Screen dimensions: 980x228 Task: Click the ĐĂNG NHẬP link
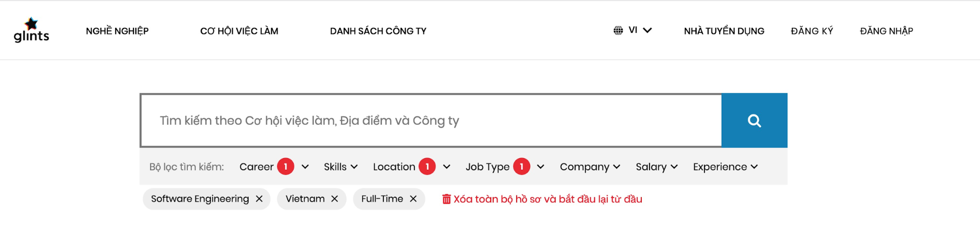(x=886, y=31)
